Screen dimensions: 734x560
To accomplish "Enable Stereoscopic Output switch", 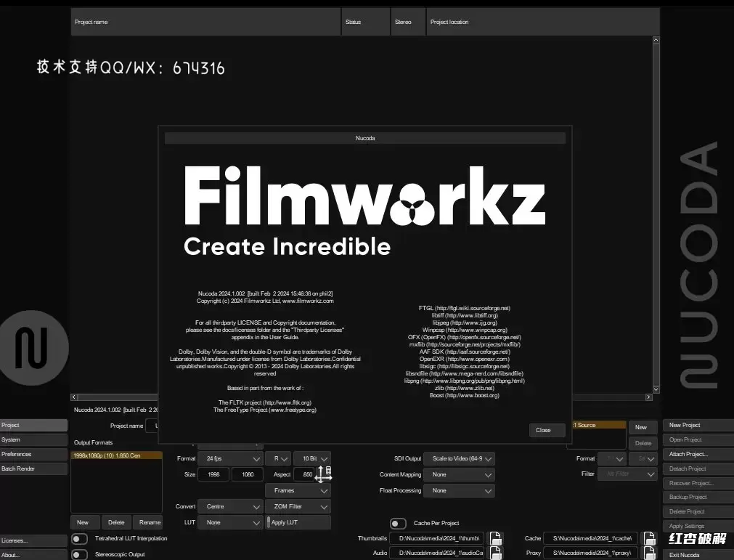I will point(80,554).
